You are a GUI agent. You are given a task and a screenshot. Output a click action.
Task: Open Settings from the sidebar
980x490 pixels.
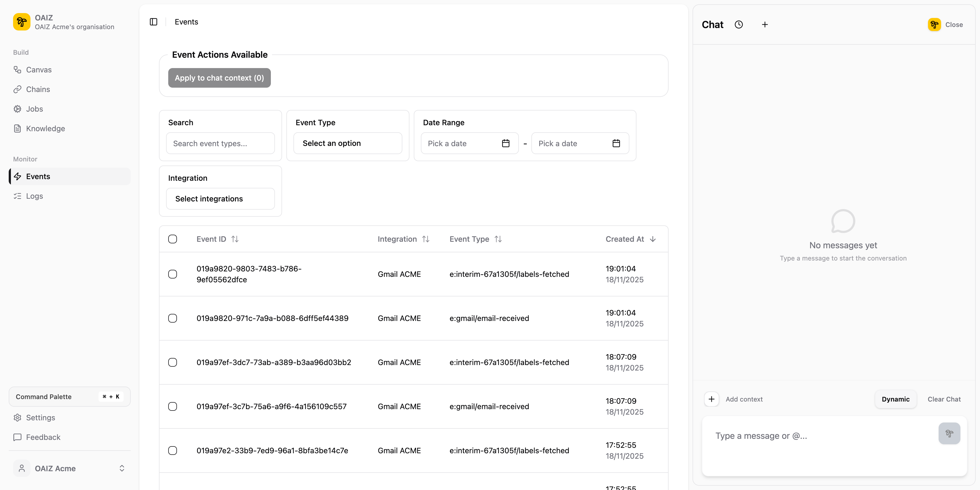pyautogui.click(x=40, y=417)
